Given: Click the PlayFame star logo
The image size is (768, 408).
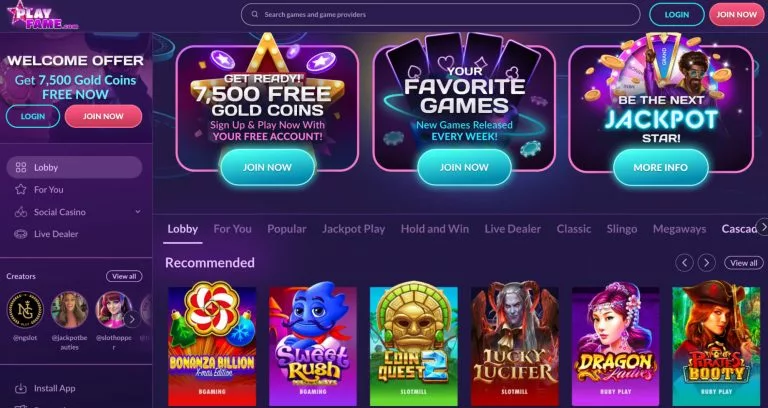Looking at the screenshot, I should coord(42,15).
